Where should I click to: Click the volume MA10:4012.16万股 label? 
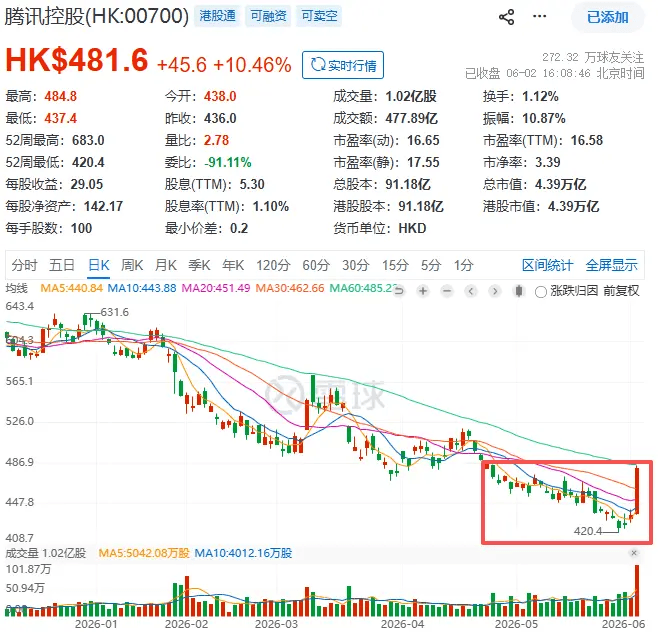coord(243,553)
